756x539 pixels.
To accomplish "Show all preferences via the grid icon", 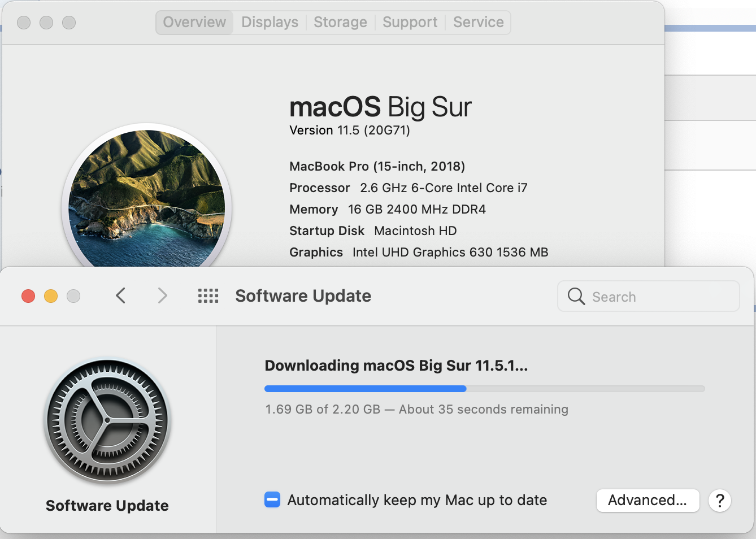I will 208,295.
